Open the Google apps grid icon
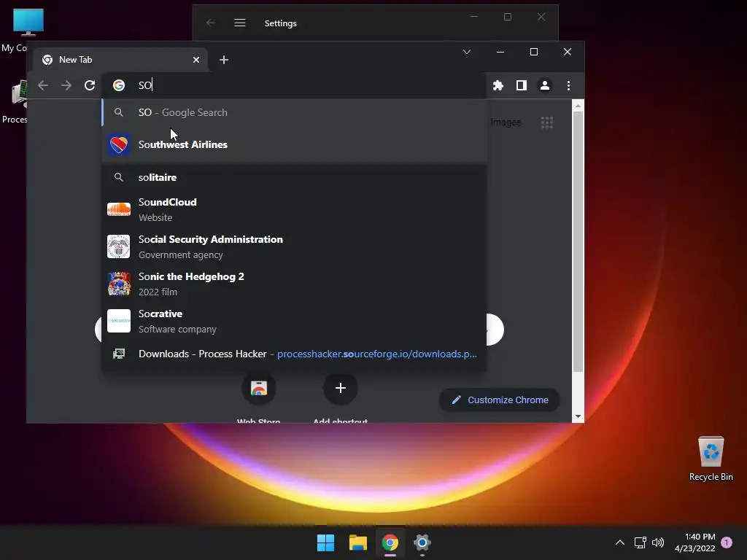Image resolution: width=747 pixels, height=560 pixels. point(547,122)
